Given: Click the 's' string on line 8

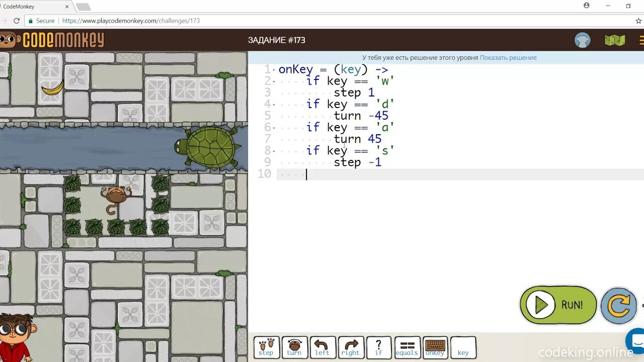Looking at the screenshot, I should (x=385, y=150).
